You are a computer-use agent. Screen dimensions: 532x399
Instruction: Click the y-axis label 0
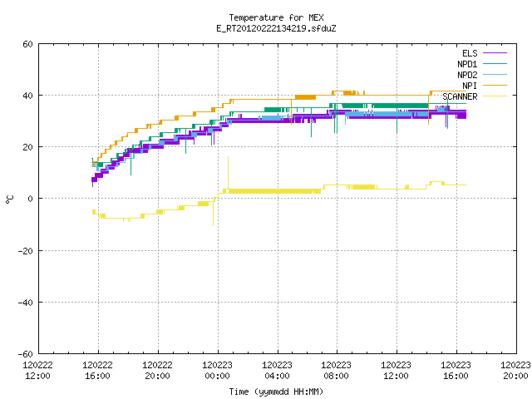[31, 199]
